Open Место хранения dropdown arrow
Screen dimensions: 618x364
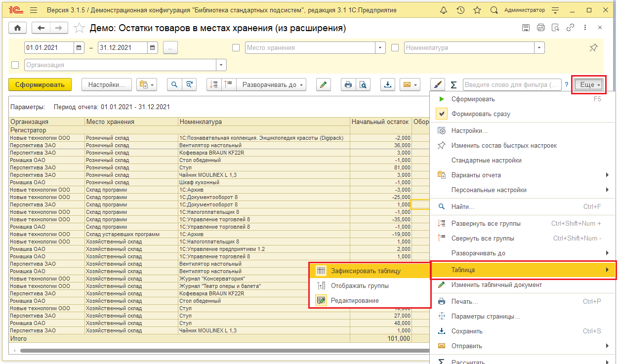(x=380, y=48)
